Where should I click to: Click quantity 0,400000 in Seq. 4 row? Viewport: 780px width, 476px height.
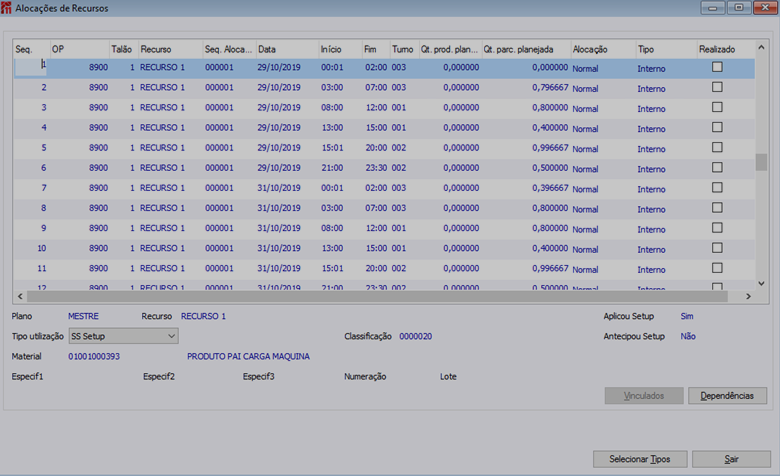tap(550, 127)
